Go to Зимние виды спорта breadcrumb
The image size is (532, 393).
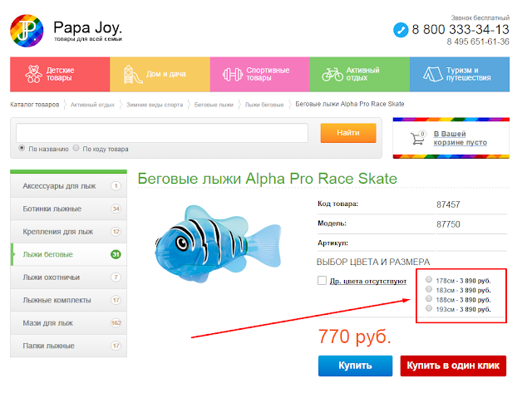coord(155,105)
